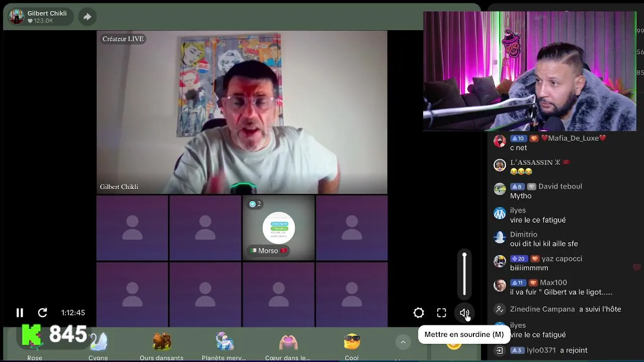Open the Zinedine Campana follower icon
This screenshot has height=362, width=644.
point(500,309)
